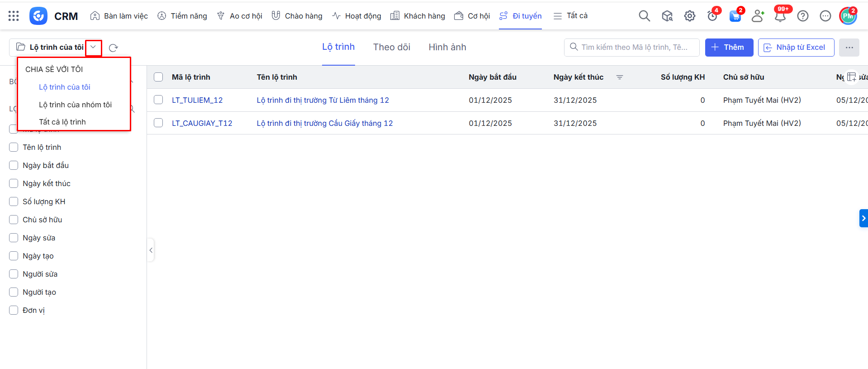Image resolution: width=868 pixels, height=369 pixels.
Task: Click the Thêm button
Action: click(x=729, y=47)
